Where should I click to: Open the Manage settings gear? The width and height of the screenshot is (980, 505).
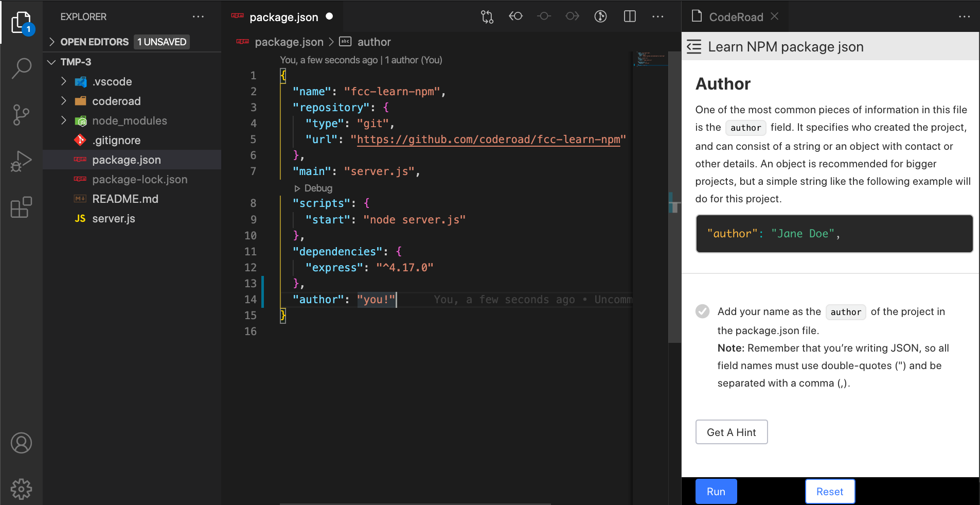(21, 489)
